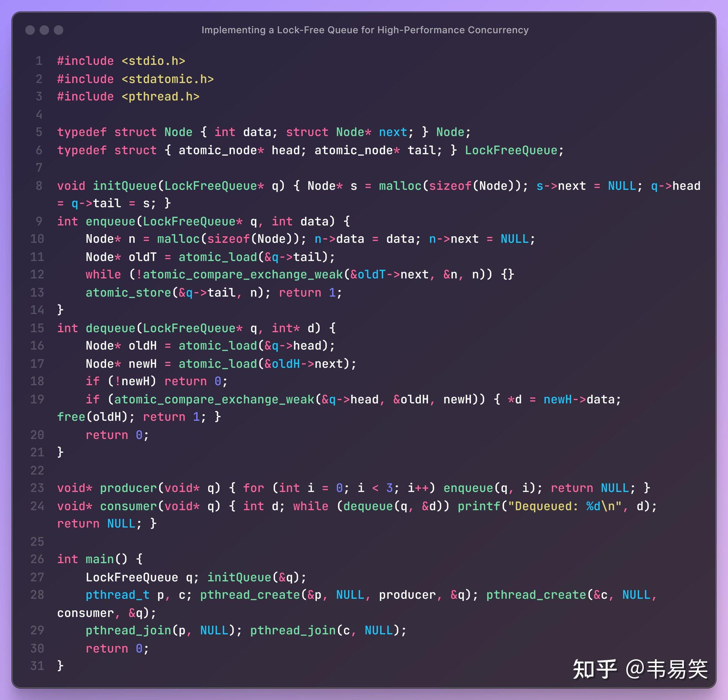Click the '<stdio.h>' header on line 1
The image size is (728, 700).
(x=154, y=61)
